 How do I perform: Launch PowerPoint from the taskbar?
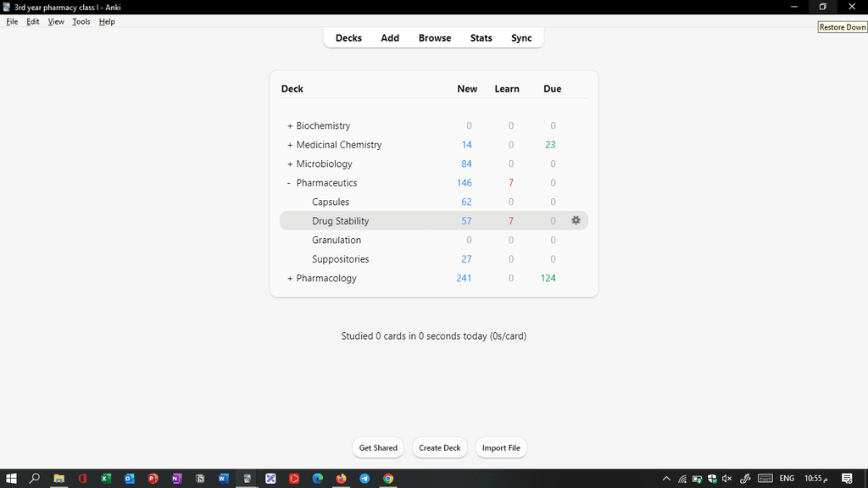[x=153, y=479]
